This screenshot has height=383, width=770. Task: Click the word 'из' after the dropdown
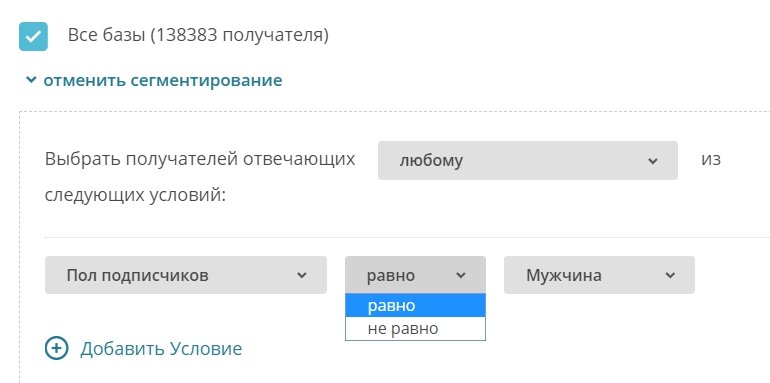coord(711,160)
